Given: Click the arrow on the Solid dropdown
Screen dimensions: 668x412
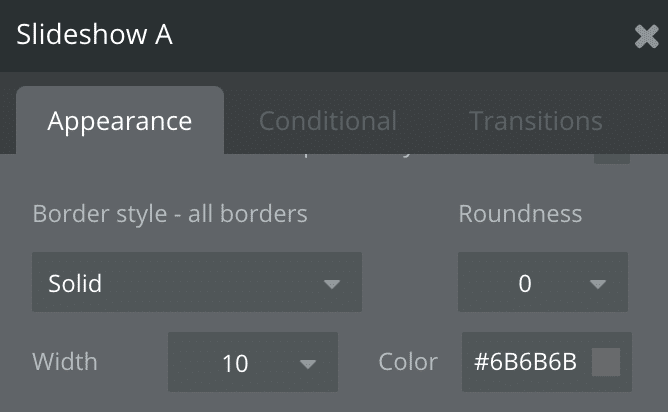Looking at the screenshot, I should 332,284.
